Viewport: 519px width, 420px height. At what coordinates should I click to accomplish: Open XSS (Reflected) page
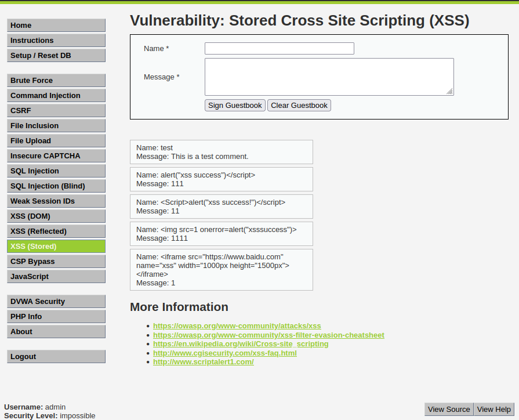click(x=56, y=231)
